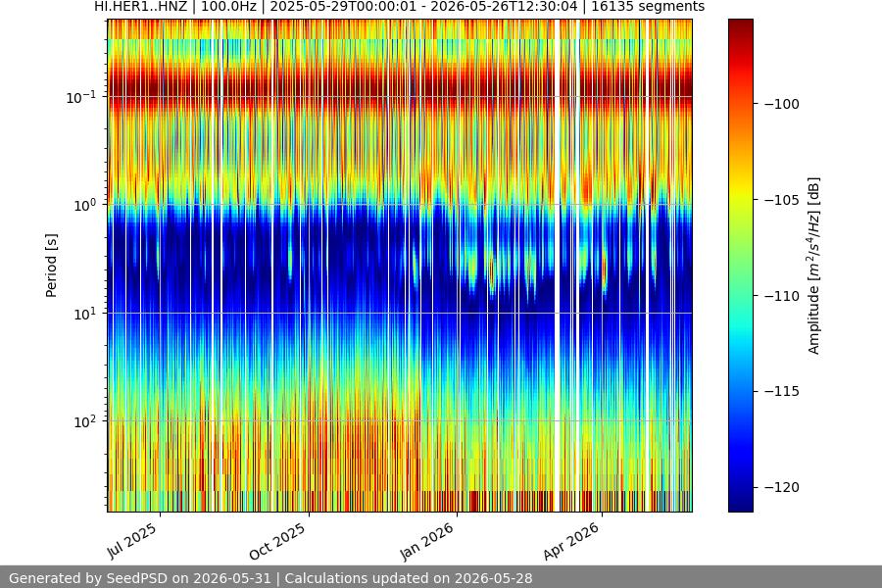The width and height of the screenshot is (882, 588).
Task: Click the 'Period [s]' y-axis label
Action: click(51, 266)
